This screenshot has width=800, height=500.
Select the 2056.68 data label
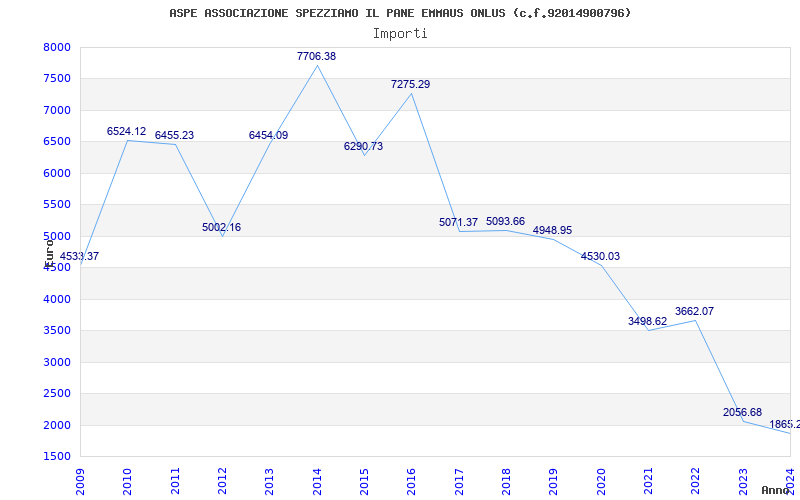(x=742, y=412)
